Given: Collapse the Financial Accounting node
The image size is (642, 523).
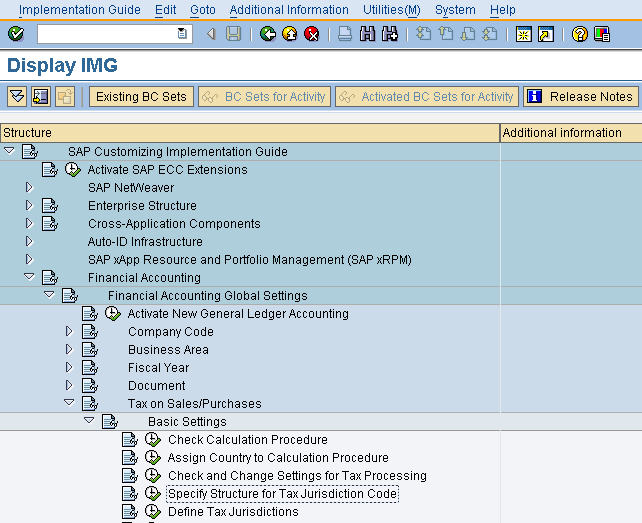Looking at the screenshot, I should point(29,277).
